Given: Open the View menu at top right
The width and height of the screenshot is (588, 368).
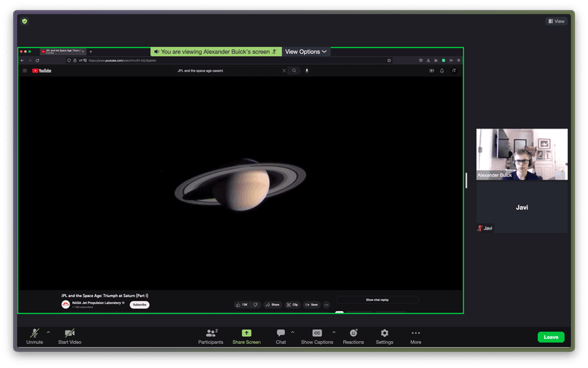Looking at the screenshot, I should tap(556, 21).
